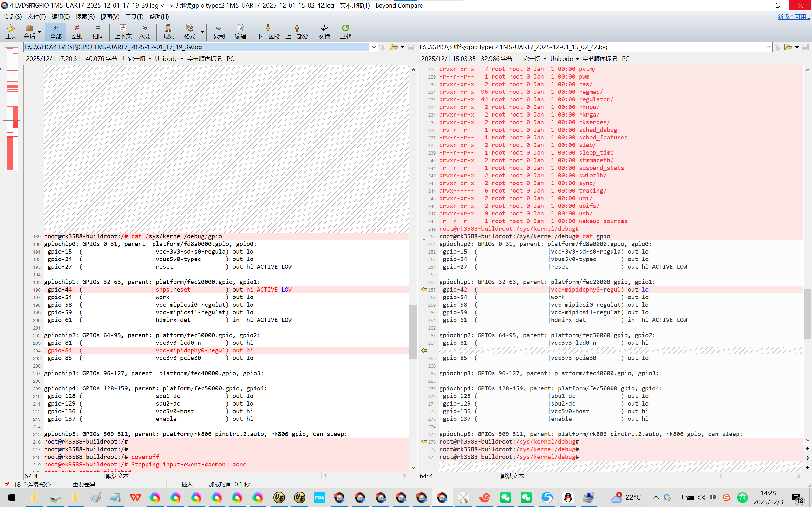The image size is (812, 507).
Task: Open the Format (格式) dropdown arrow
Action: pyautogui.click(x=202, y=32)
